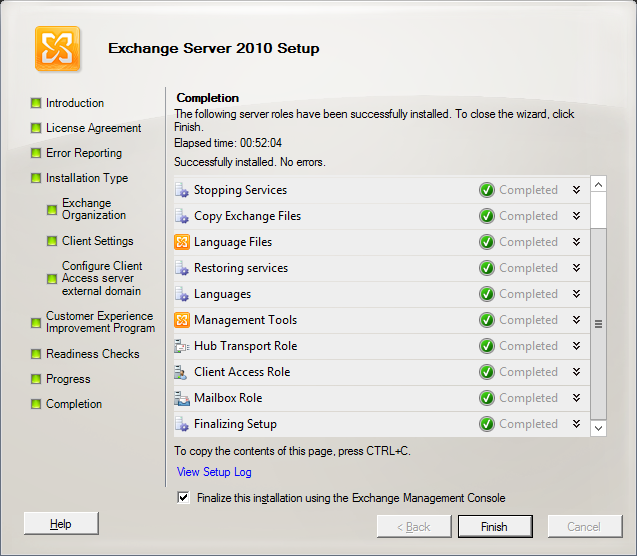Click the Cancel button
Image resolution: width=637 pixels, height=556 pixels.
[585, 526]
